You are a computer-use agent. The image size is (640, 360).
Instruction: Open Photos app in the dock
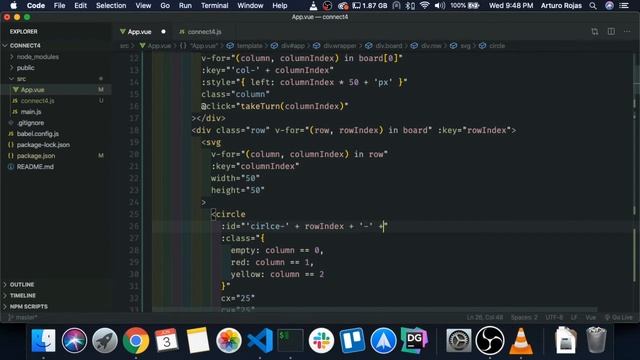229,340
